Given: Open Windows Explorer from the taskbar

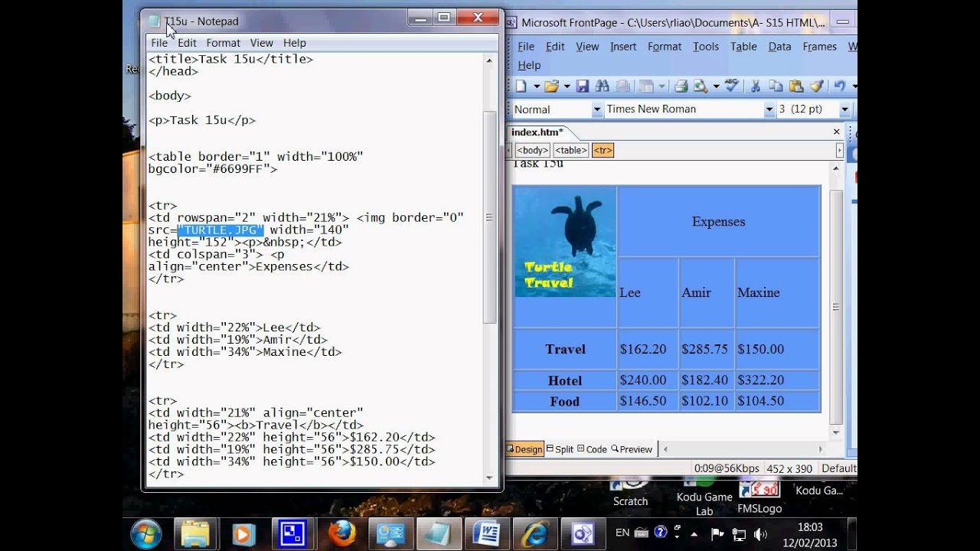Looking at the screenshot, I should click(195, 533).
